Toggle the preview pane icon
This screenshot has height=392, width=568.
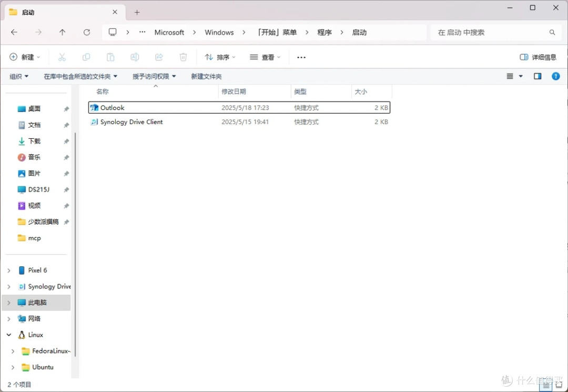click(537, 76)
